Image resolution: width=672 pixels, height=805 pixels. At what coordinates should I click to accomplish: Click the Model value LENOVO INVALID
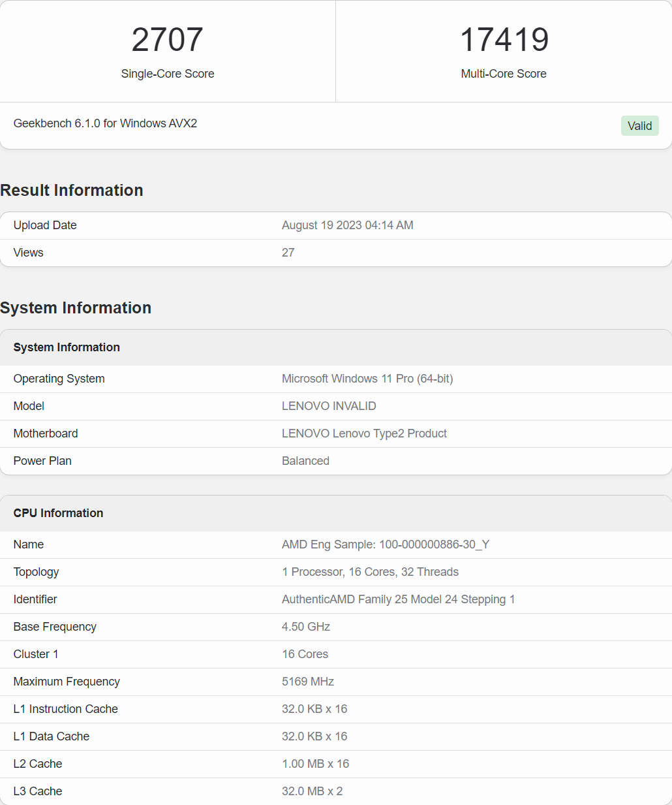(329, 406)
